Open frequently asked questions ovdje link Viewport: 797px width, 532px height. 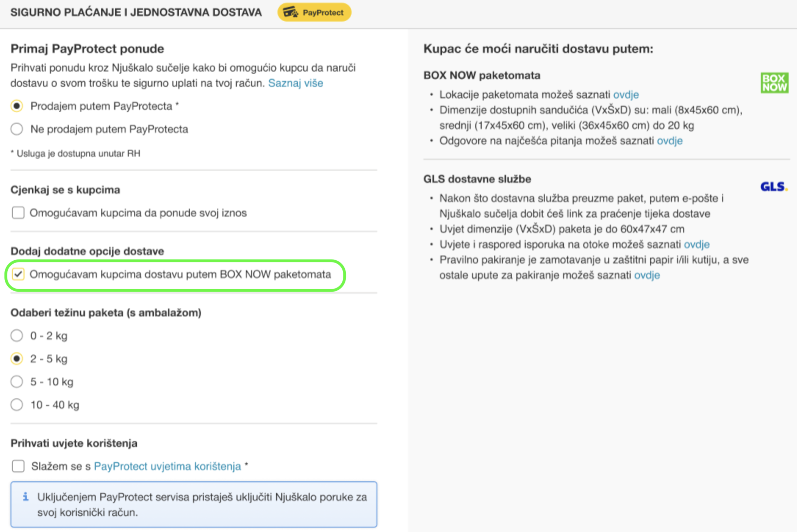tap(669, 141)
